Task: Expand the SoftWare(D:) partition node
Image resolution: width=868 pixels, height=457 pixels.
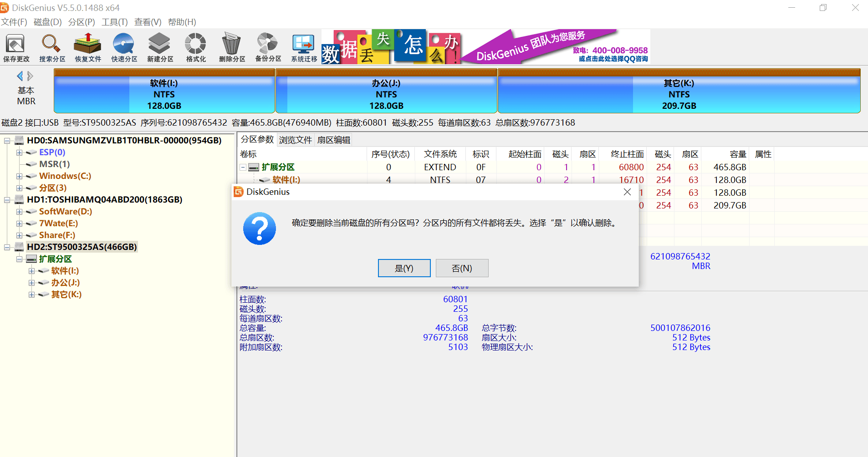Action: [x=19, y=212]
